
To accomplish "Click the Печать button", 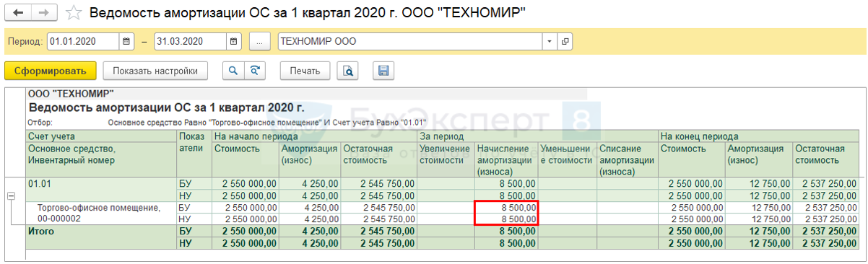I will [305, 71].
